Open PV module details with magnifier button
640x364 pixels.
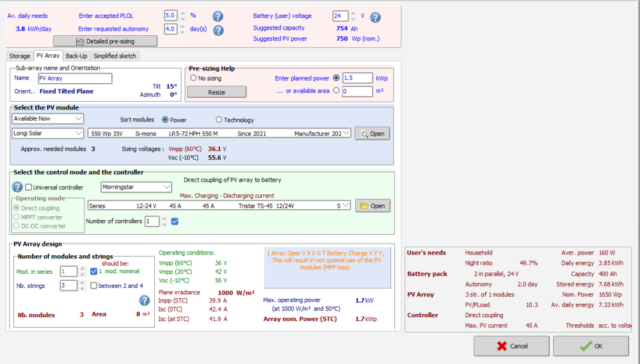(372, 134)
